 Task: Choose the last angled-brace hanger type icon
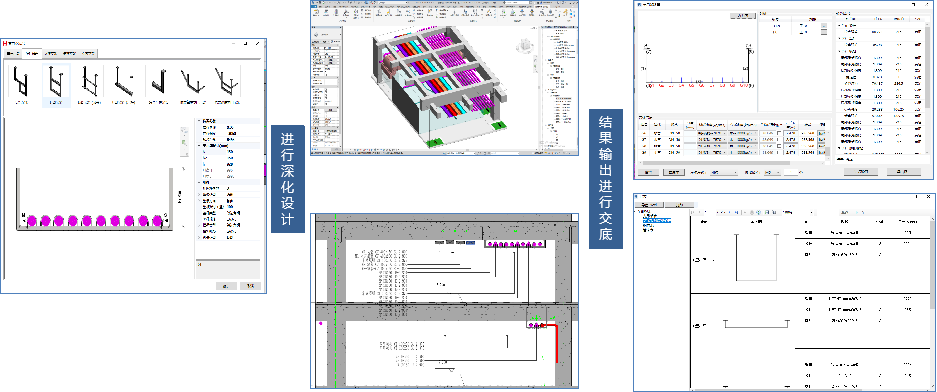click(226, 82)
